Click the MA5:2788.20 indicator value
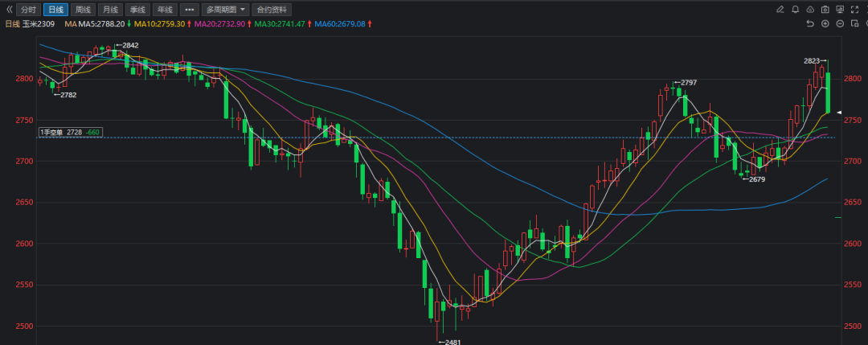Viewport: 868px width, 345px height. (x=101, y=24)
